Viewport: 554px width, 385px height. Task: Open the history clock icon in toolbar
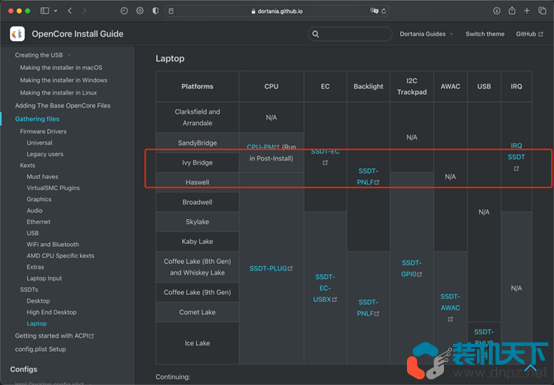[x=124, y=11]
